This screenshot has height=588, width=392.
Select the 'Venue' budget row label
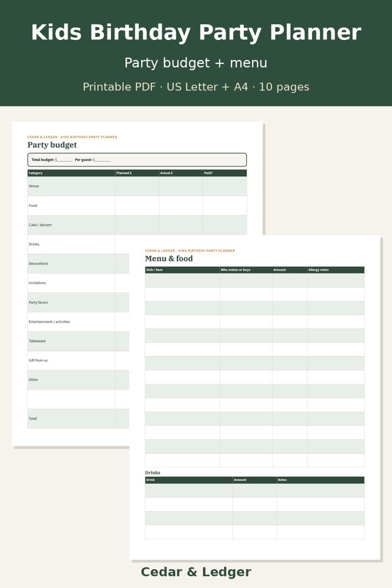(33, 186)
